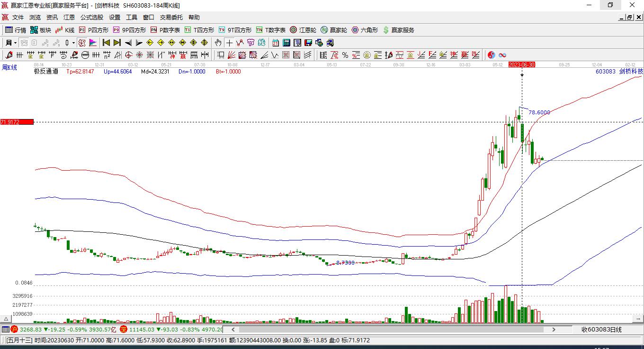Open the 文件 menu

click(18, 18)
